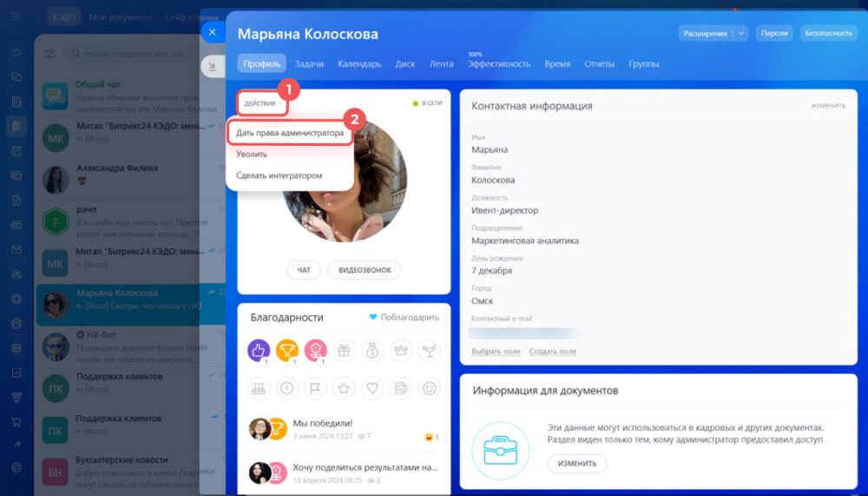The height and width of the screenshot is (496, 868).
Task: Open the Хочу поделиться результатами post
Action: pos(365,467)
